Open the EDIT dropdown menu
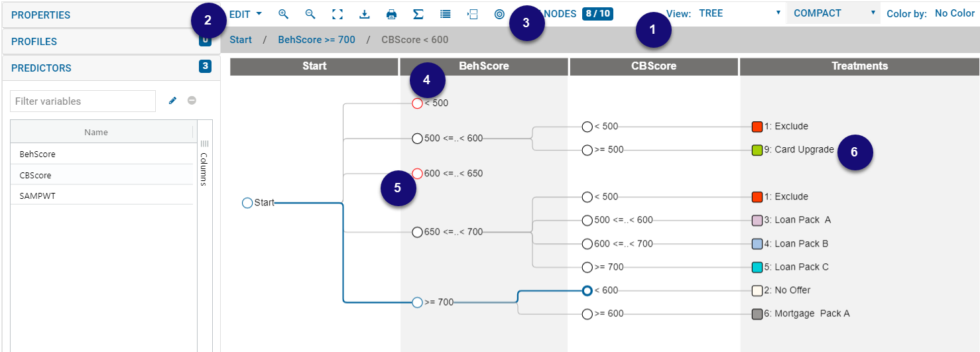 tap(245, 14)
